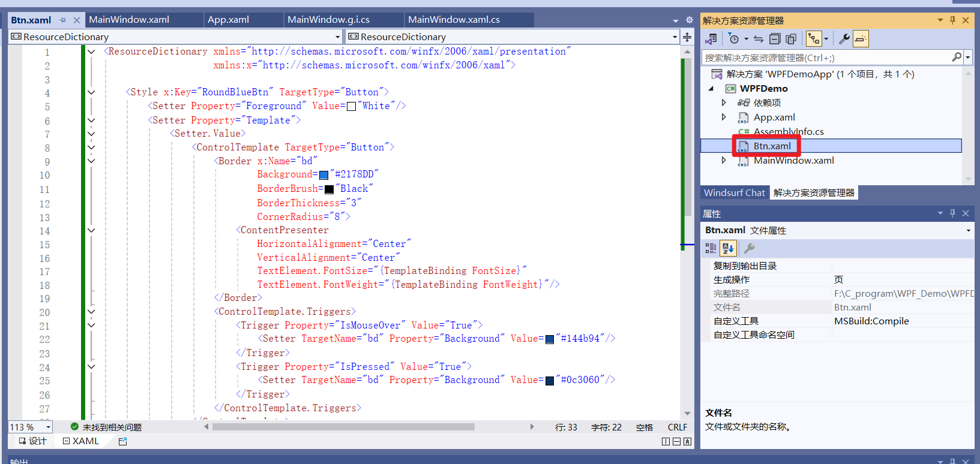Click the wrench Properties icon in Solution Explorer
The height and width of the screenshot is (464, 980).
click(844, 39)
